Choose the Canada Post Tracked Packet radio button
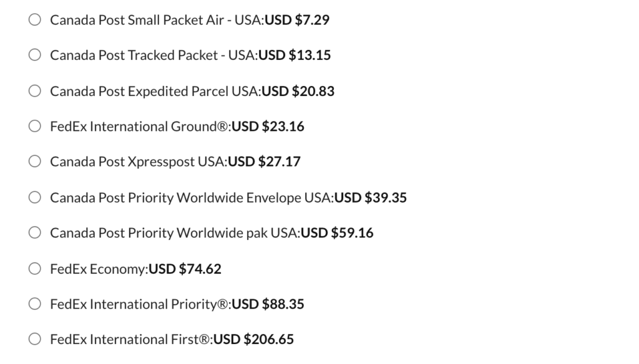Screen dimensions: 639x364 pos(35,55)
